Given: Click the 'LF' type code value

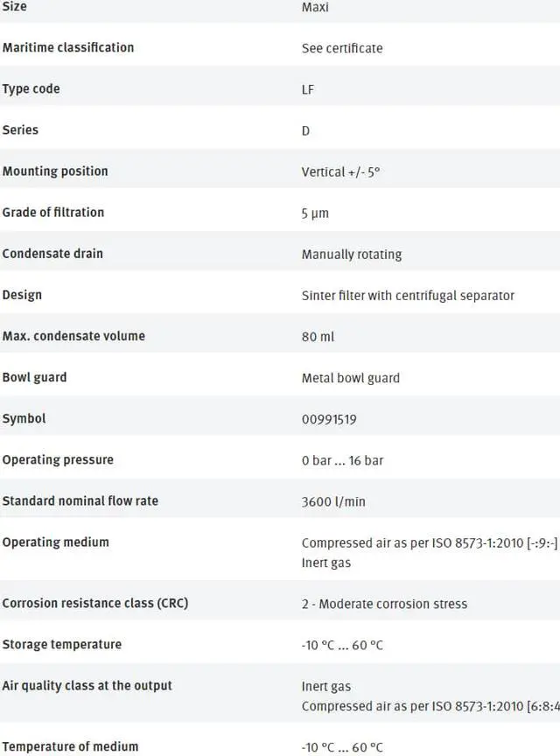Looking at the screenshot, I should click(x=308, y=89).
